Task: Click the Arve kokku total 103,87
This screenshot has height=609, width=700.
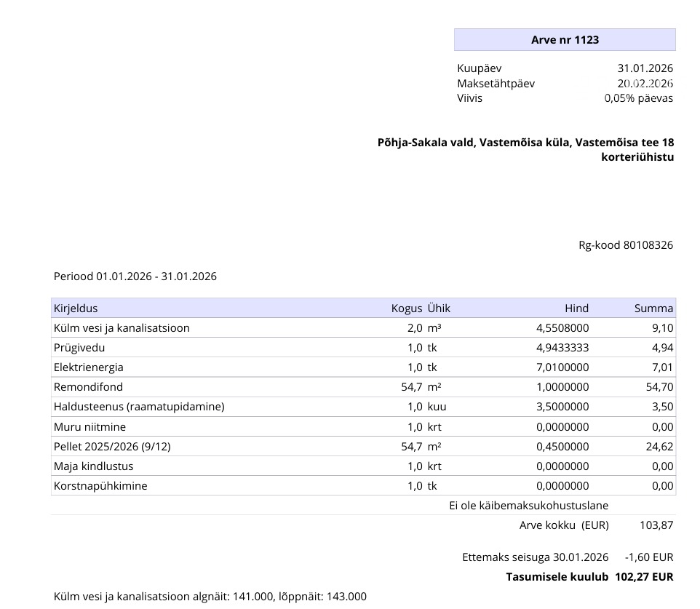Action: (656, 525)
